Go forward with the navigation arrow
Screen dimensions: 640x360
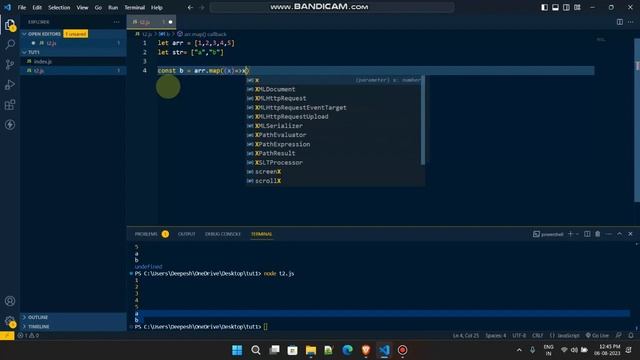pyautogui.click(x=202, y=7)
